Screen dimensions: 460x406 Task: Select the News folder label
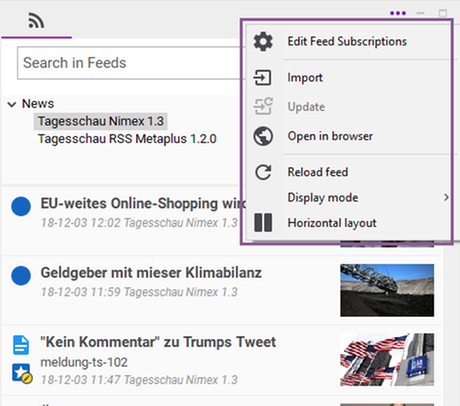(38, 104)
